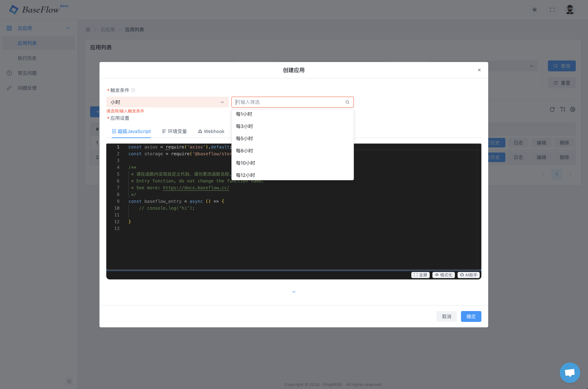
Task: Toggle the light/dark theme sun icon
Action: pos(534,10)
